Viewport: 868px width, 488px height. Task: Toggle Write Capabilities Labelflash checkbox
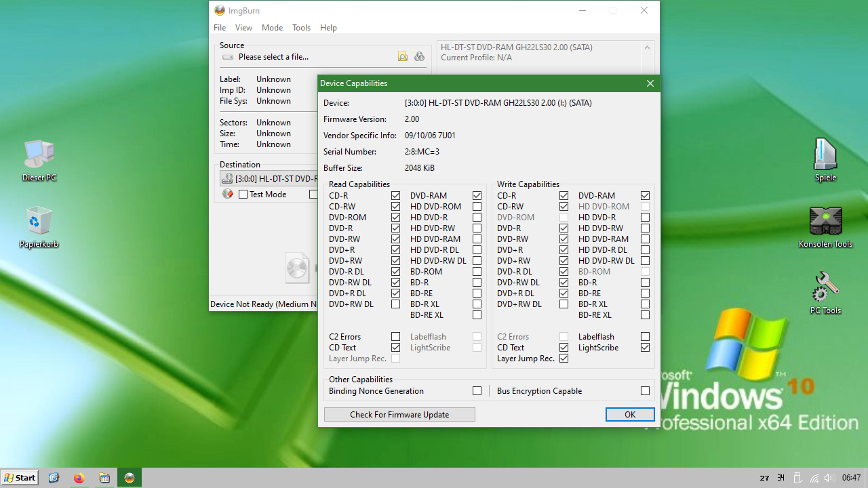point(645,337)
